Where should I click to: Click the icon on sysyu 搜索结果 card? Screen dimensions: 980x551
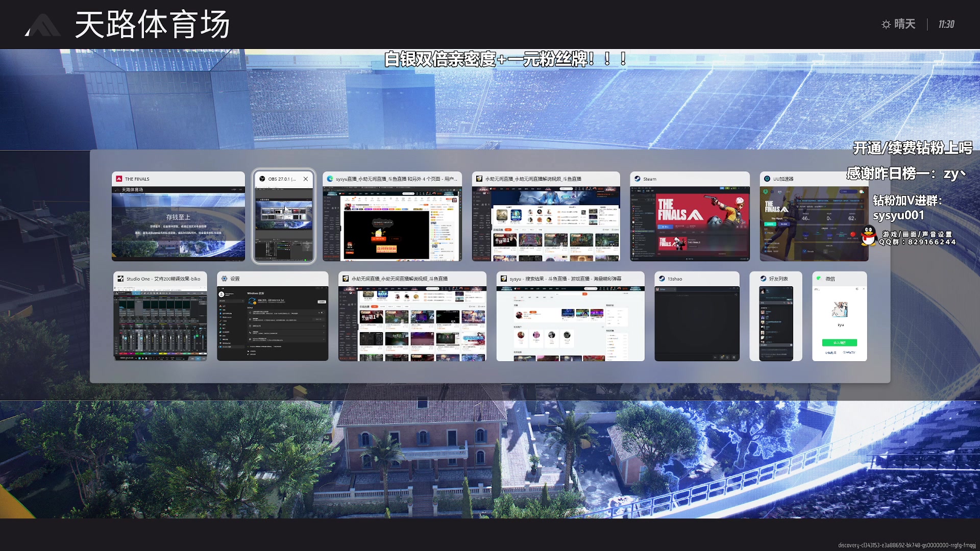(504, 279)
